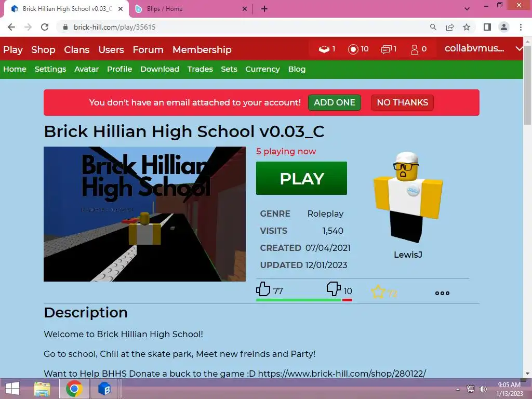Open Sets in the green bar

229,69
